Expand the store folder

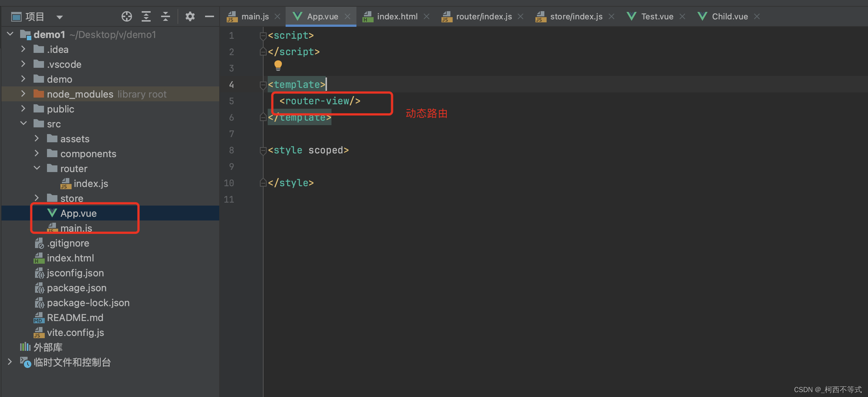coord(37,198)
